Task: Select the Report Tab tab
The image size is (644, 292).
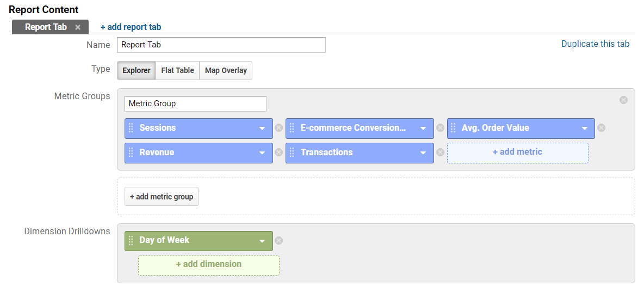Action: (x=46, y=27)
